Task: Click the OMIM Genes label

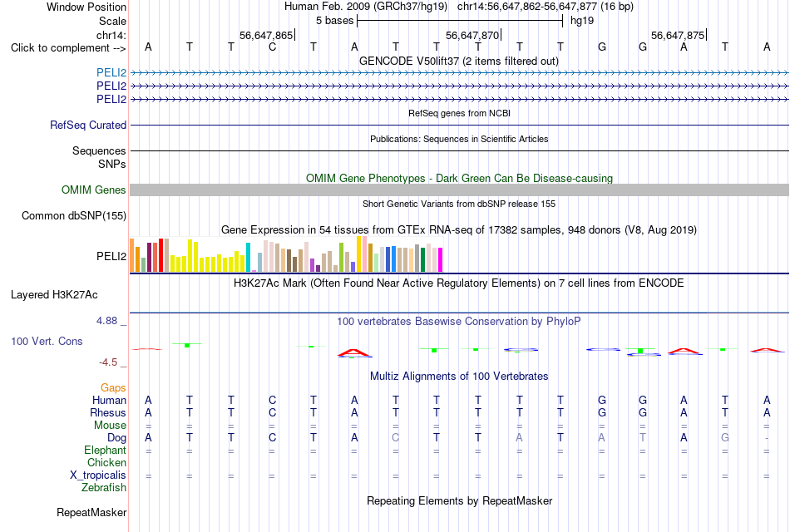Action: click(93, 190)
